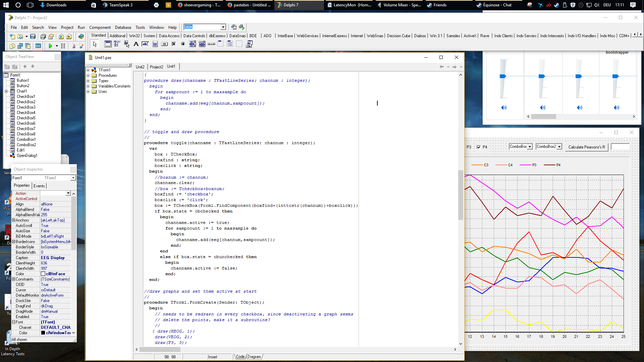644x362 pixels.
Task: Switch to the Unit2 editor tab
Action: click(x=140, y=67)
